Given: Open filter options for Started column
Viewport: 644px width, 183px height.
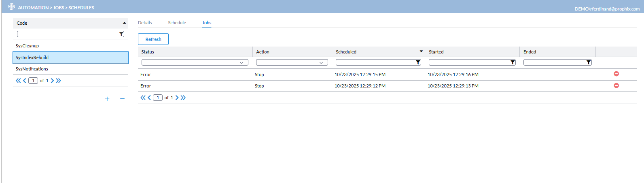Looking at the screenshot, I should [513, 63].
